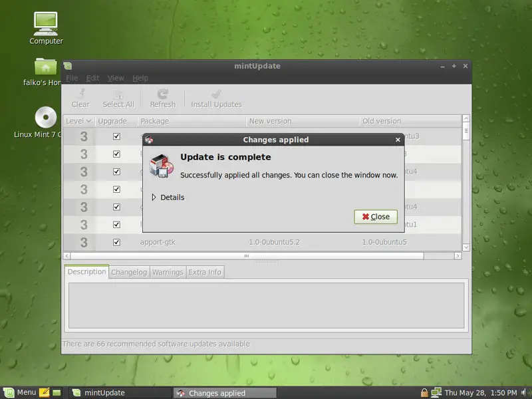Sort the list by the Level column
The height and width of the screenshot is (399, 532).
tap(78, 121)
